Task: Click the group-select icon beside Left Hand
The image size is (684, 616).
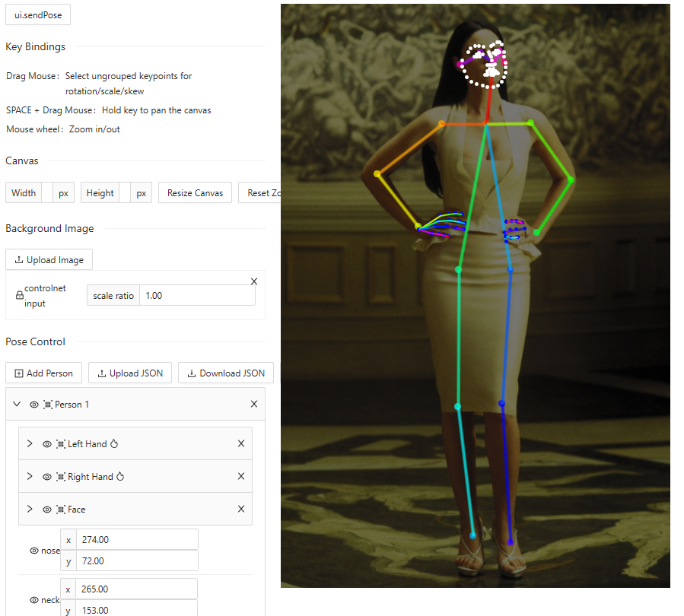Action: point(61,444)
